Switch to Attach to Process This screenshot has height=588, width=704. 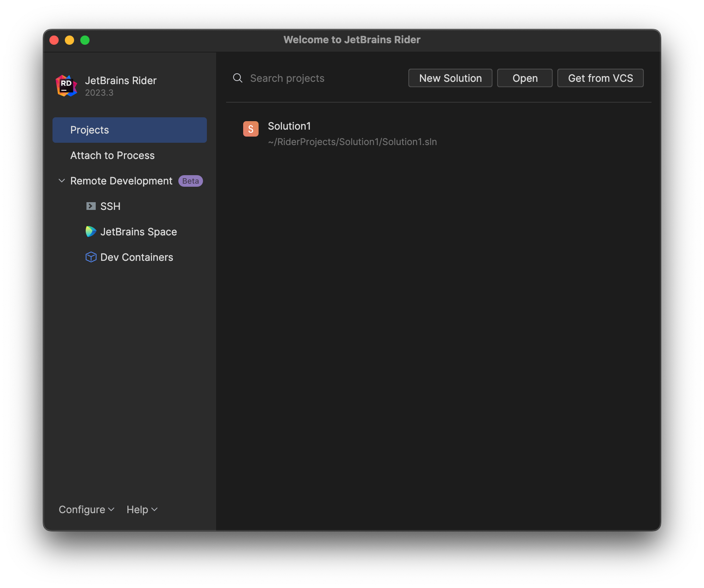point(130,155)
